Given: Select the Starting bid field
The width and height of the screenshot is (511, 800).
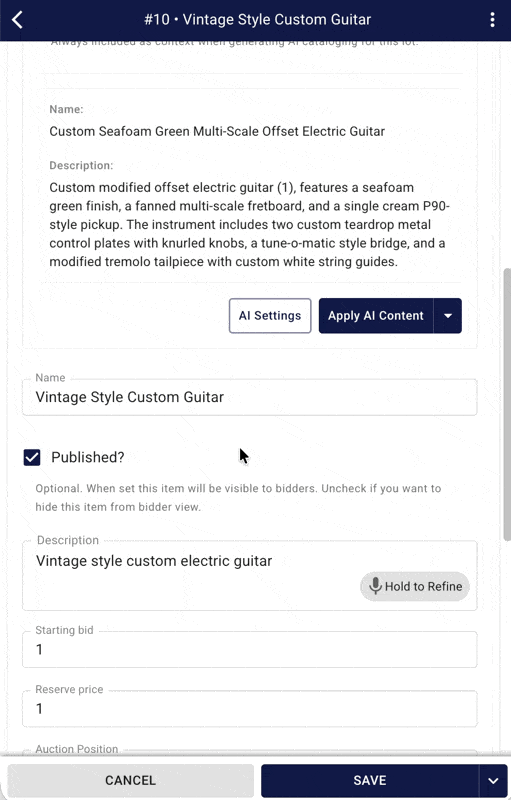Looking at the screenshot, I should [x=250, y=649].
